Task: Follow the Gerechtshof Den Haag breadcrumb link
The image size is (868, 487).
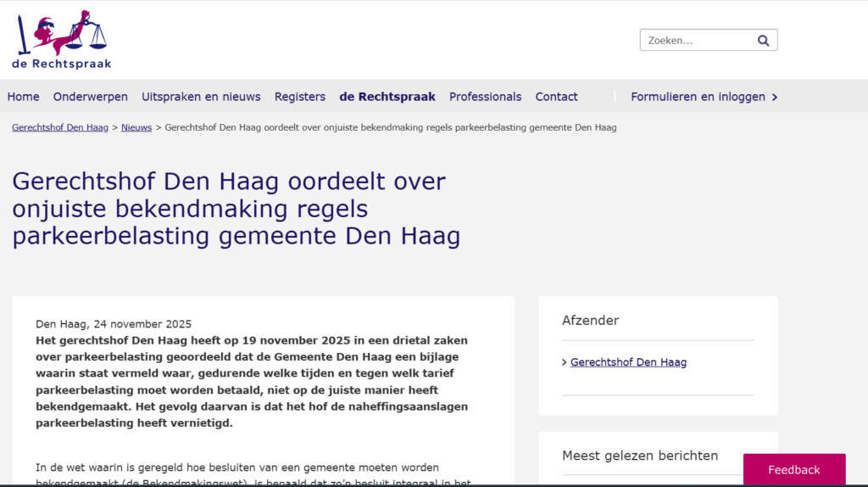Action: (60, 127)
